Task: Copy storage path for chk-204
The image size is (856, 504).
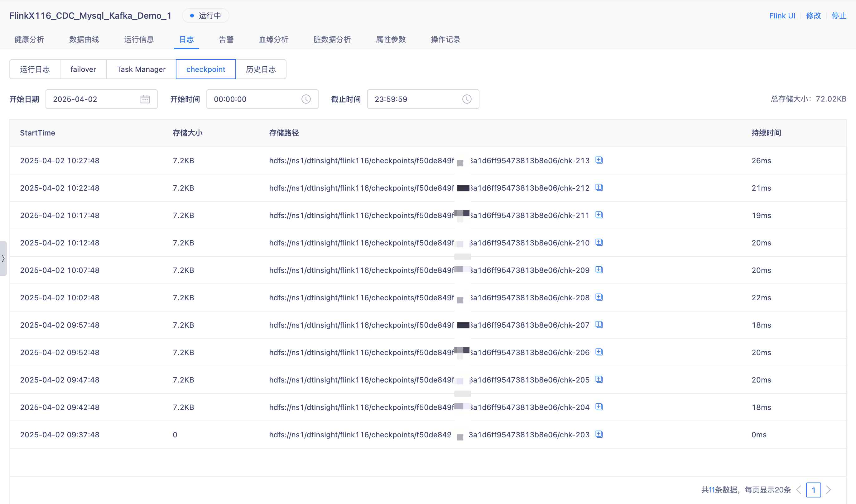Action: (599, 407)
